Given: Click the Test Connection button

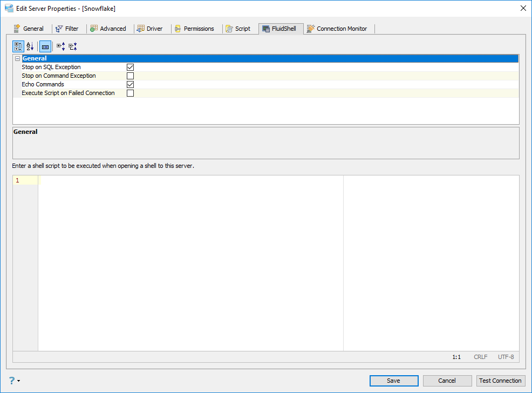Looking at the screenshot, I should [x=501, y=381].
